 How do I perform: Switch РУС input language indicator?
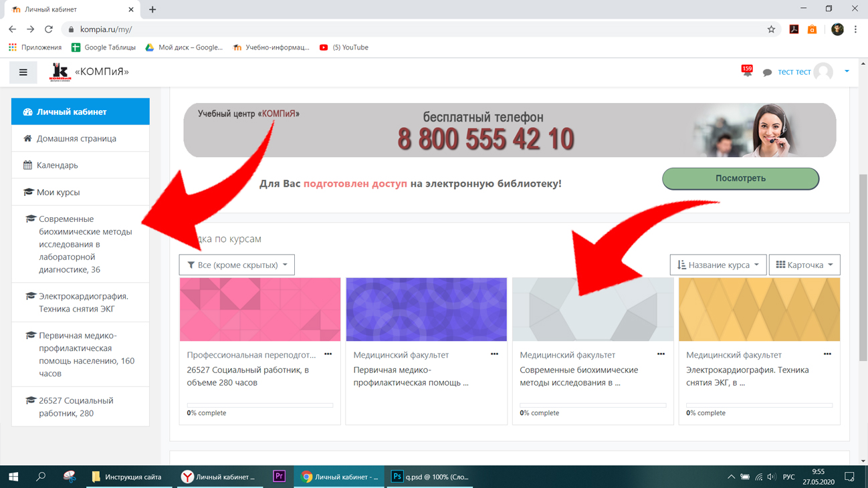pyautogui.click(x=789, y=477)
